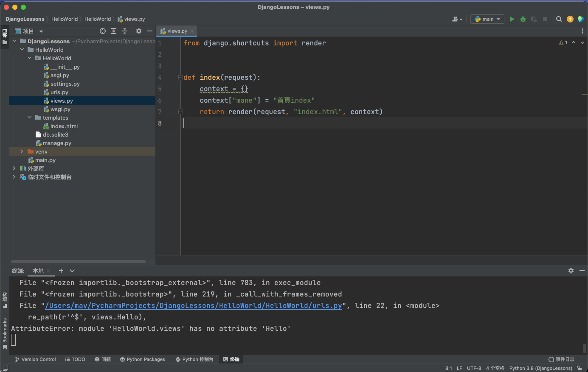Collapse all items in project tree

coord(125,31)
